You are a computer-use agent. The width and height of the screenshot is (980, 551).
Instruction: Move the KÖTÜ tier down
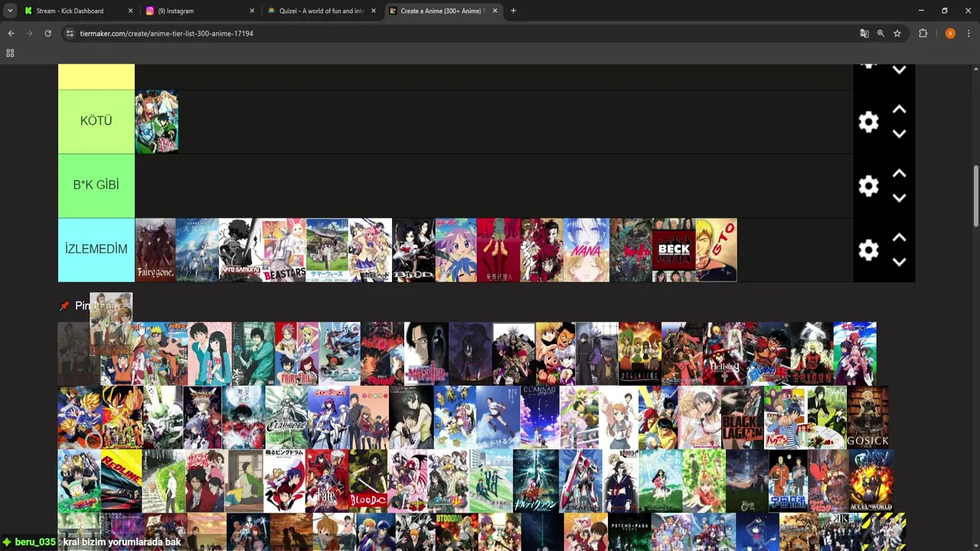coord(899,134)
